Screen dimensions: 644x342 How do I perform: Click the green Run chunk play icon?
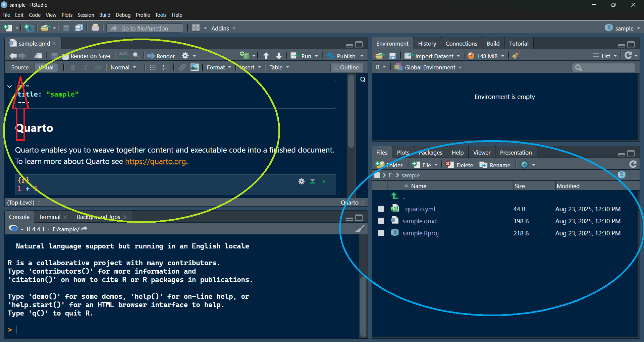(324, 181)
